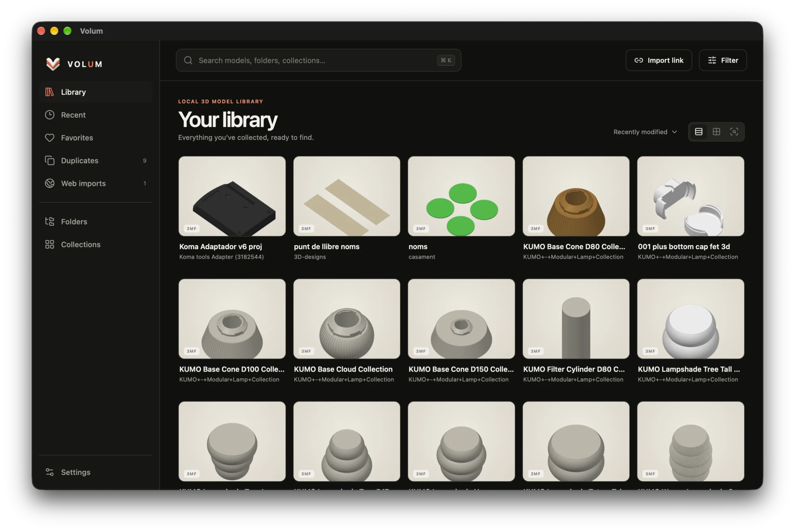This screenshot has height=532, width=795.
Task: Switch to list view layout
Action: (698, 132)
